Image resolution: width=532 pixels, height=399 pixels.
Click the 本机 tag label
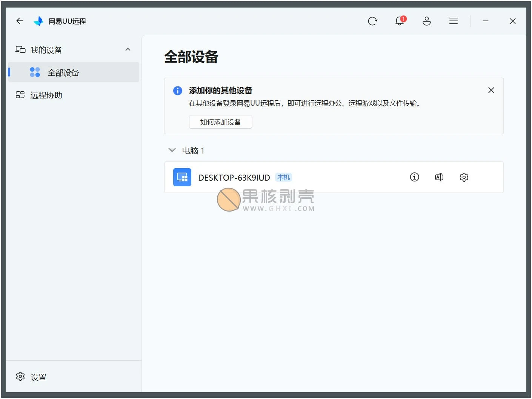pyautogui.click(x=283, y=177)
